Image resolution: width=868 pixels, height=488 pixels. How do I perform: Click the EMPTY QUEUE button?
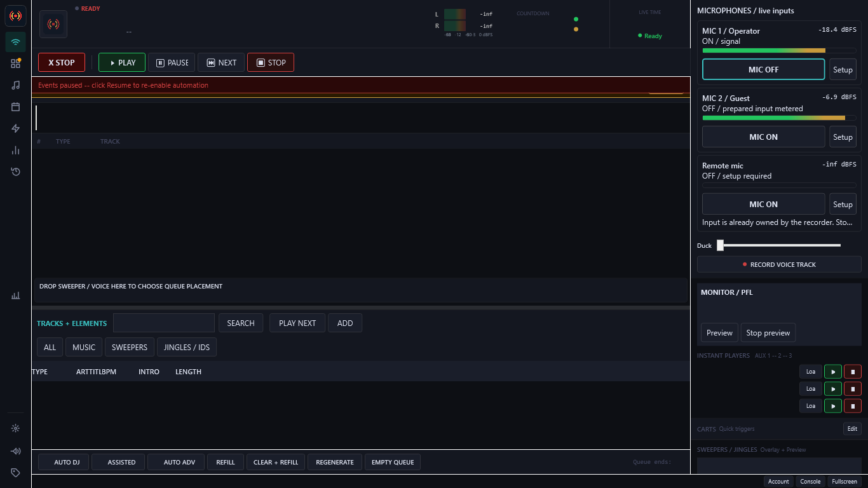(393, 462)
